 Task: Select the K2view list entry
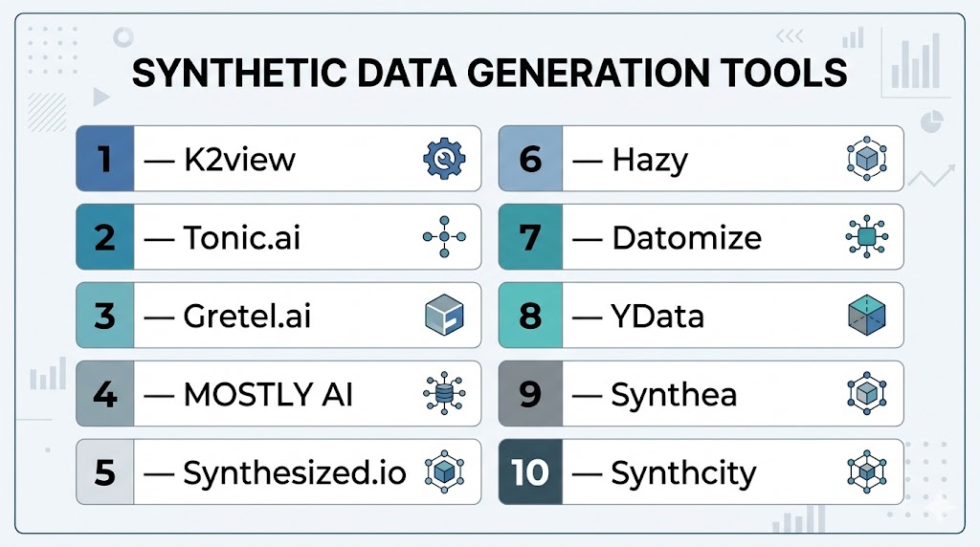(239, 159)
